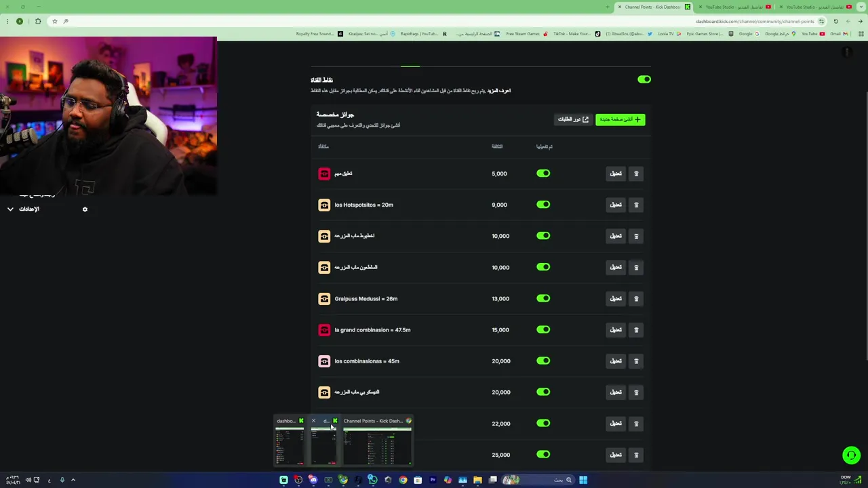
Task: Open the TikTok bookmark
Action: (x=576, y=34)
